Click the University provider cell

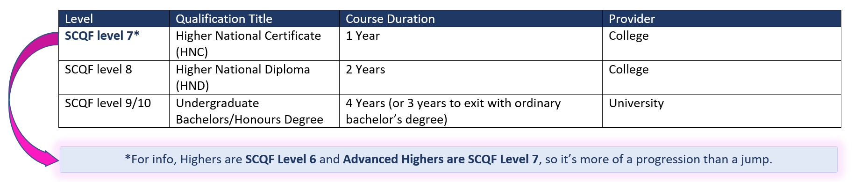722,111
